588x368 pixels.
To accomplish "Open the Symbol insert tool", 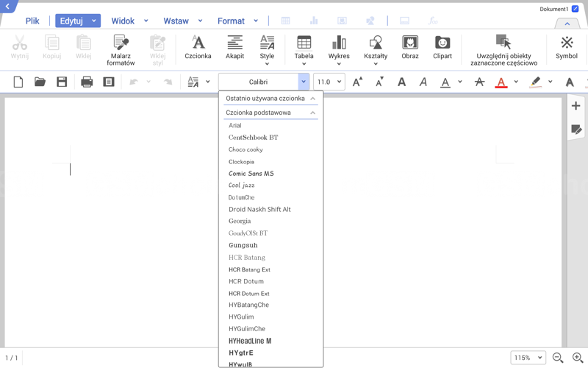I will pos(566,47).
